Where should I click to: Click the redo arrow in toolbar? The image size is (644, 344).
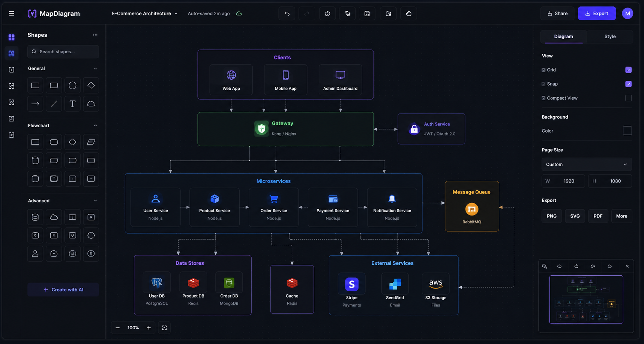click(x=307, y=14)
